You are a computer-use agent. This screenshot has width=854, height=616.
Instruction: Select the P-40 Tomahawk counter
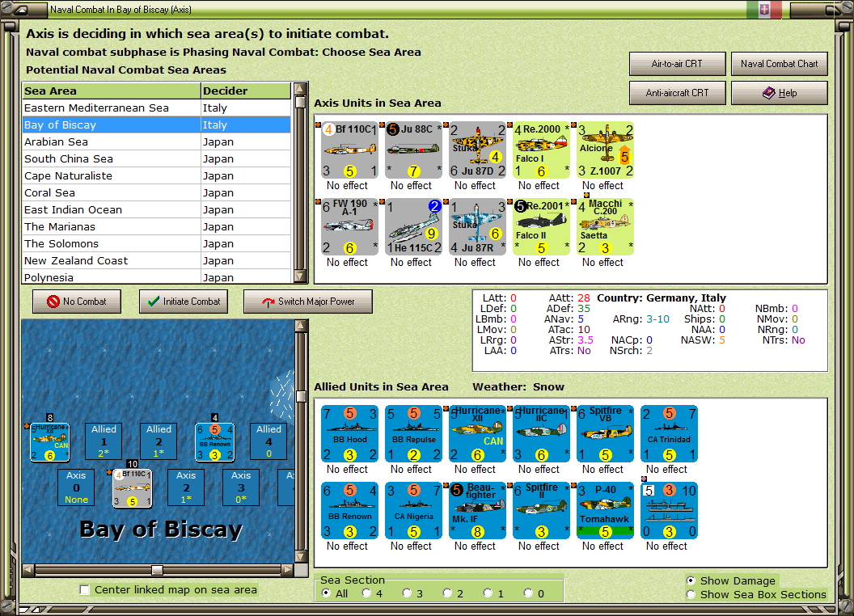click(605, 510)
